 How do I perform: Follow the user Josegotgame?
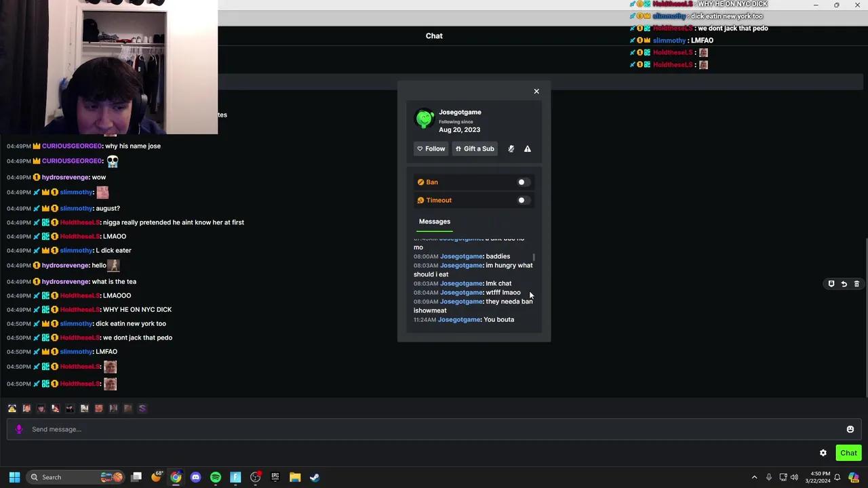(431, 148)
